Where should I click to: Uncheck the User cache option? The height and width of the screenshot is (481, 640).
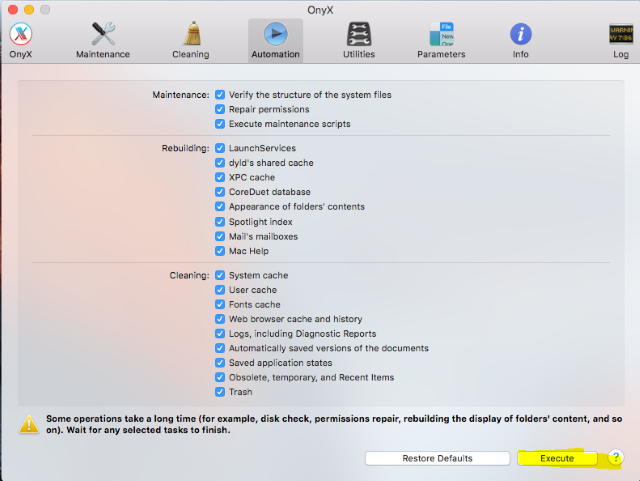pos(220,290)
